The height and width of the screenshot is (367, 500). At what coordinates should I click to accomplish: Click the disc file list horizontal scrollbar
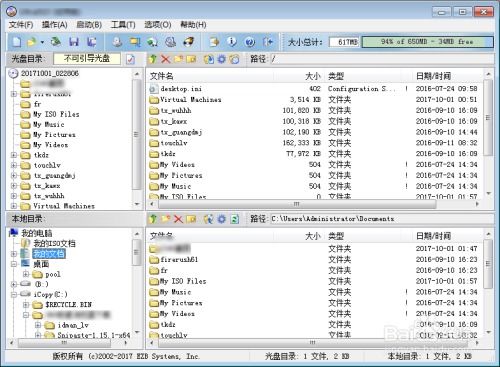[297, 204]
